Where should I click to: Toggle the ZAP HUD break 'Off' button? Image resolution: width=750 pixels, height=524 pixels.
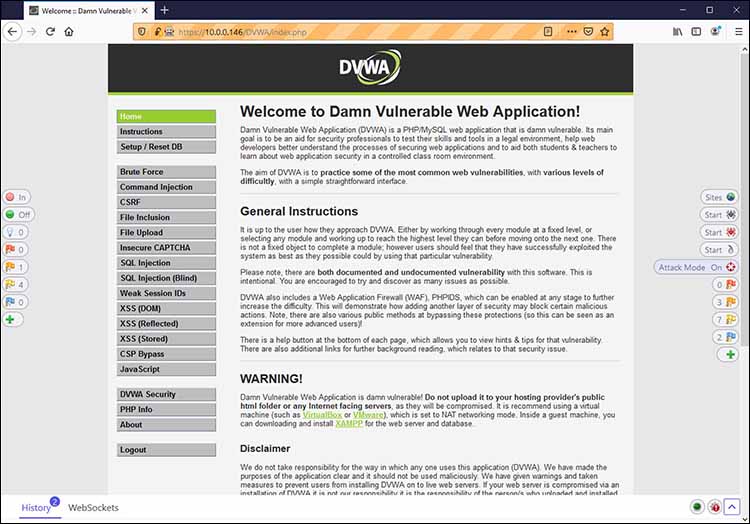tap(18, 215)
